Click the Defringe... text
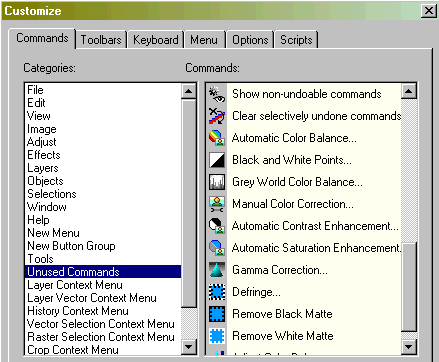Image resolution: width=439 pixels, height=362 pixels. pyautogui.click(x=256, y=292)
